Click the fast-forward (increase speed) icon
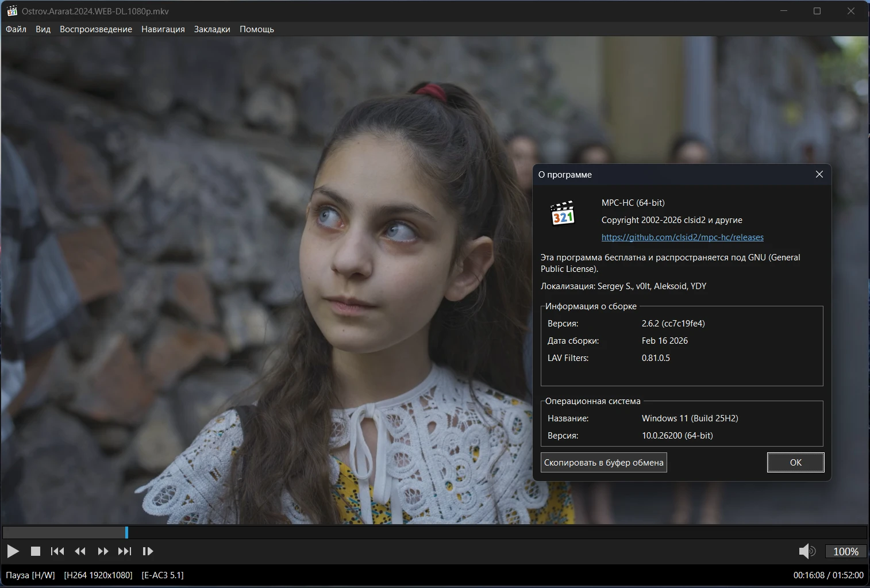870x588 pixels. click(103, 551)
